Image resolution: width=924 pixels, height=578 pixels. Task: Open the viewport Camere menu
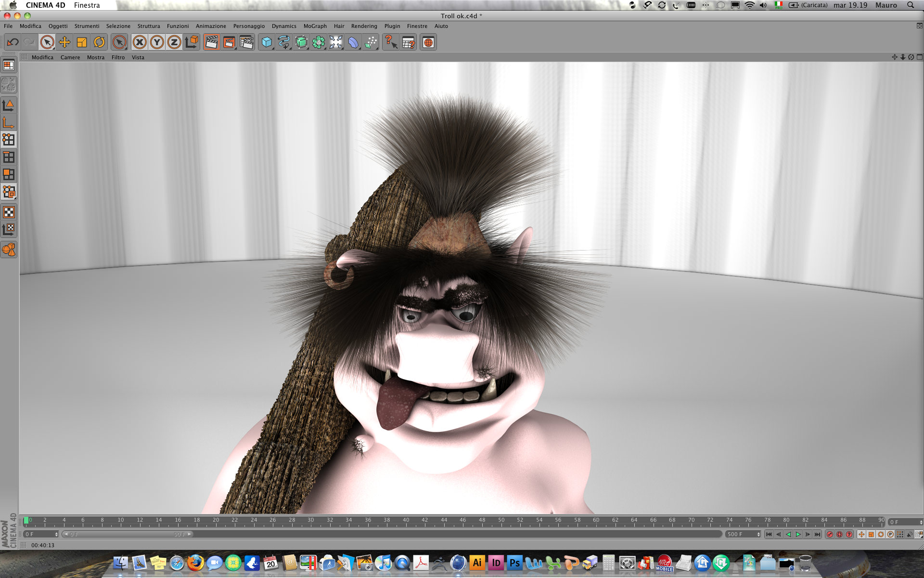point(70,57)
